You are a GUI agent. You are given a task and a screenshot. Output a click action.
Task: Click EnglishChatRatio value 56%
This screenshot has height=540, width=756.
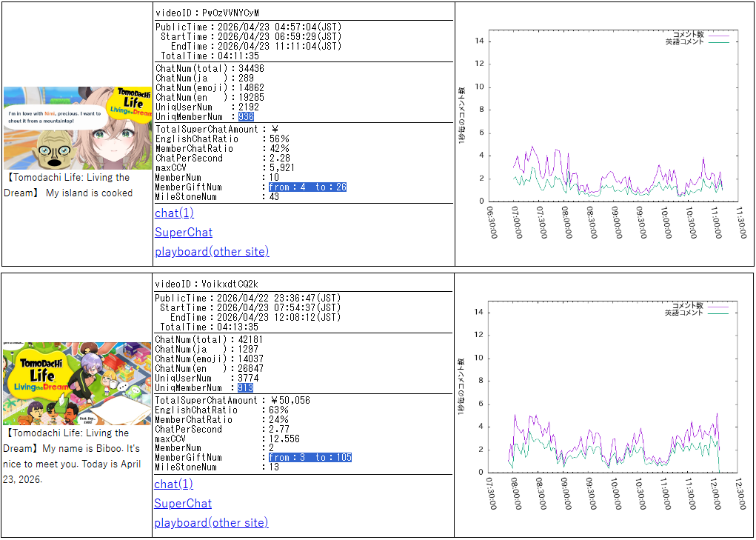click(x=279, y=139)
